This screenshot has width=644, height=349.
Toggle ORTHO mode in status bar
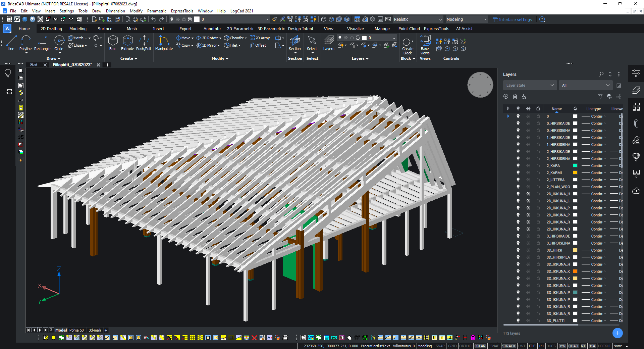tap(465, 346)
